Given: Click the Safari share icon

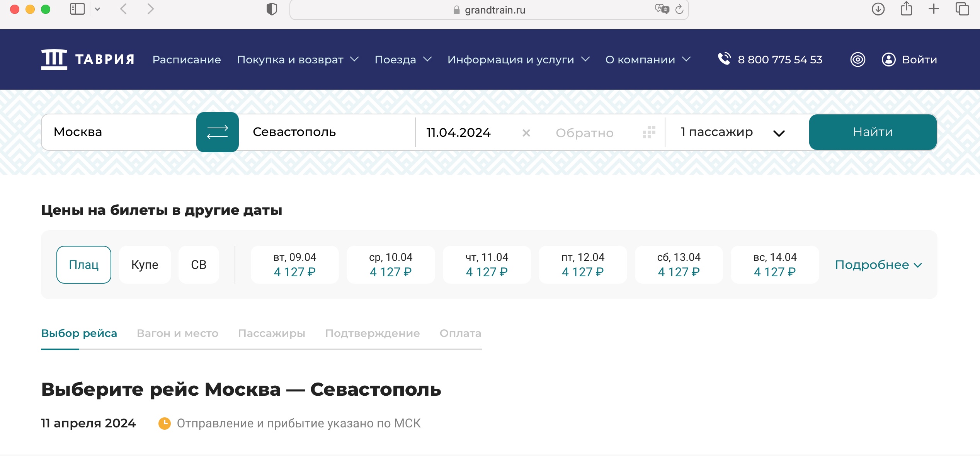Looking at the screenshot, I should pos(906,9).
